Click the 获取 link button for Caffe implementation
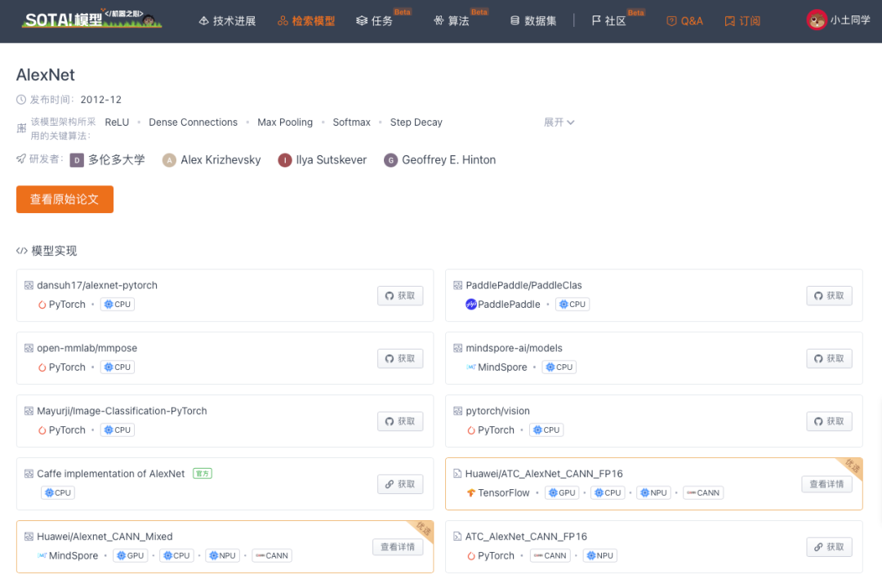Screen dimensions: 882x588 pyautogui.click(x=400, y=484)
